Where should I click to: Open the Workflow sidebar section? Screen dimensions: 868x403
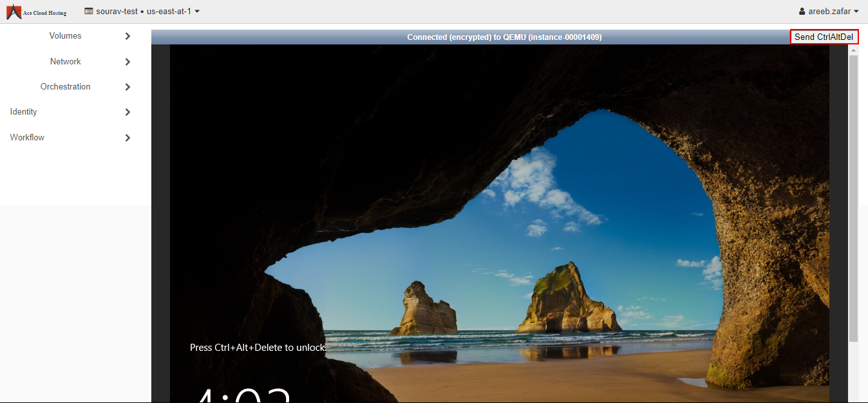click(x=27, y=138)
